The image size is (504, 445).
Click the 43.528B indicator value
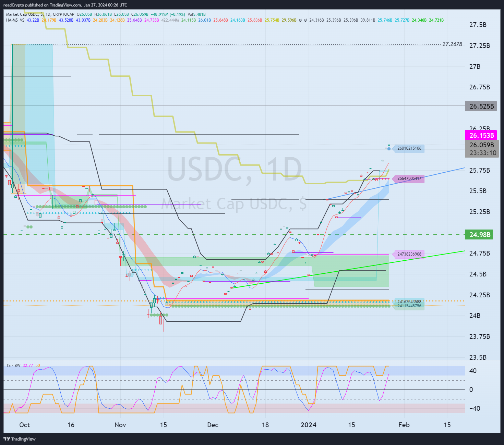[66, 20]
